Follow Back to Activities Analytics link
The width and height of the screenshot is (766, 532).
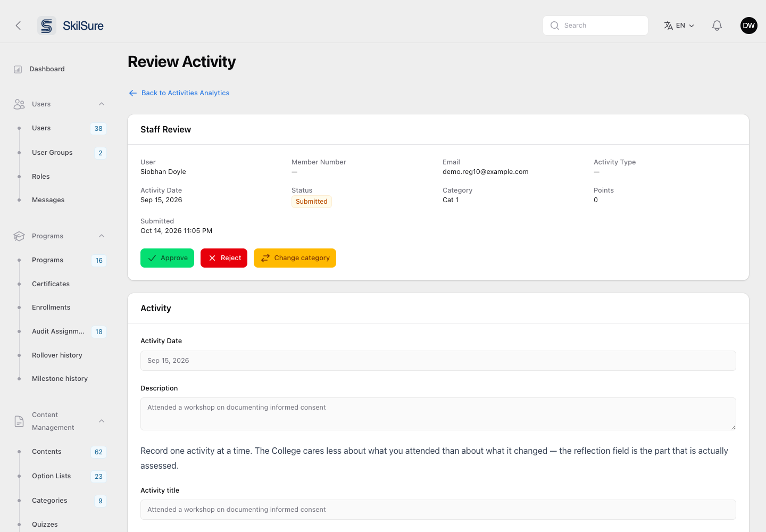tap(179, 93)
